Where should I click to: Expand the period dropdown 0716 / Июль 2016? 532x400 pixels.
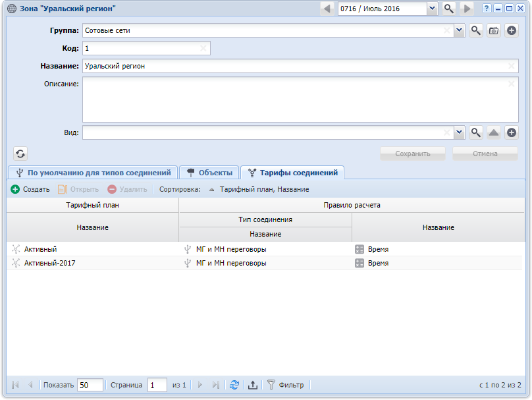432,9
